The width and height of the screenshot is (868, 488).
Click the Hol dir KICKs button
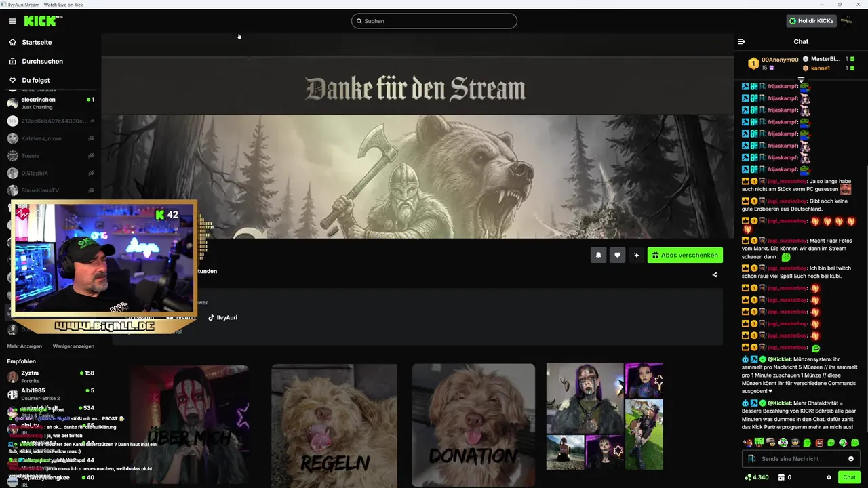coord(810,21)
